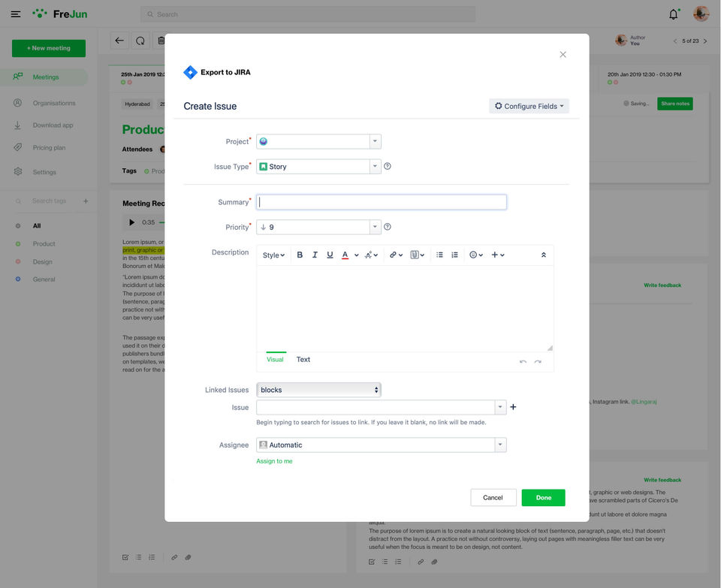Open Configure Fields menu
This screenshot has height=588, width=721.
(x=529, y=106)
